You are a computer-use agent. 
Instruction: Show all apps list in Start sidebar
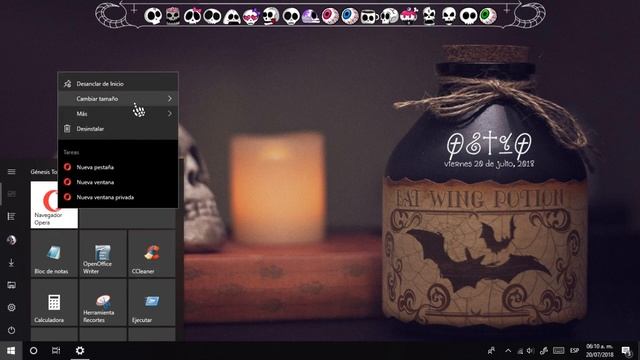point(11,216)
